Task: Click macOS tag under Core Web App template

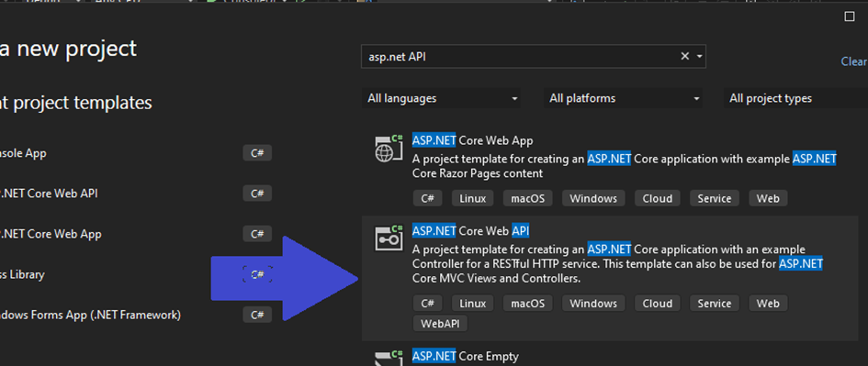Action: coord(527,198)
